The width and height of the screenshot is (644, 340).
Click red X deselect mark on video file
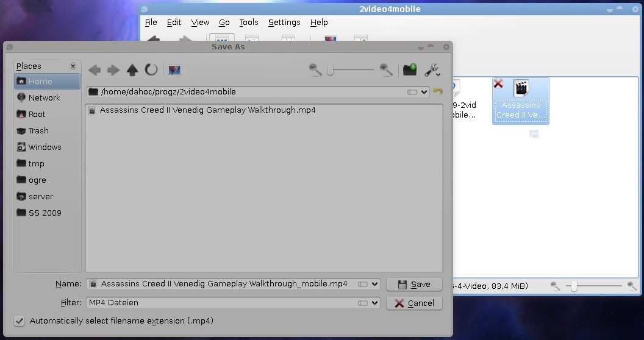498,83
